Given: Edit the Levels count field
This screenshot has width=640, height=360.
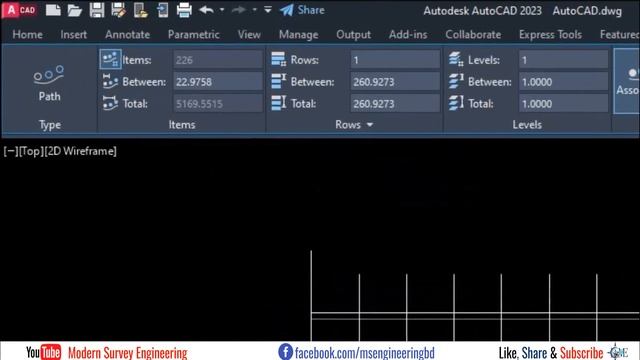Looking at the screenshot, I should tap(563, 60).
